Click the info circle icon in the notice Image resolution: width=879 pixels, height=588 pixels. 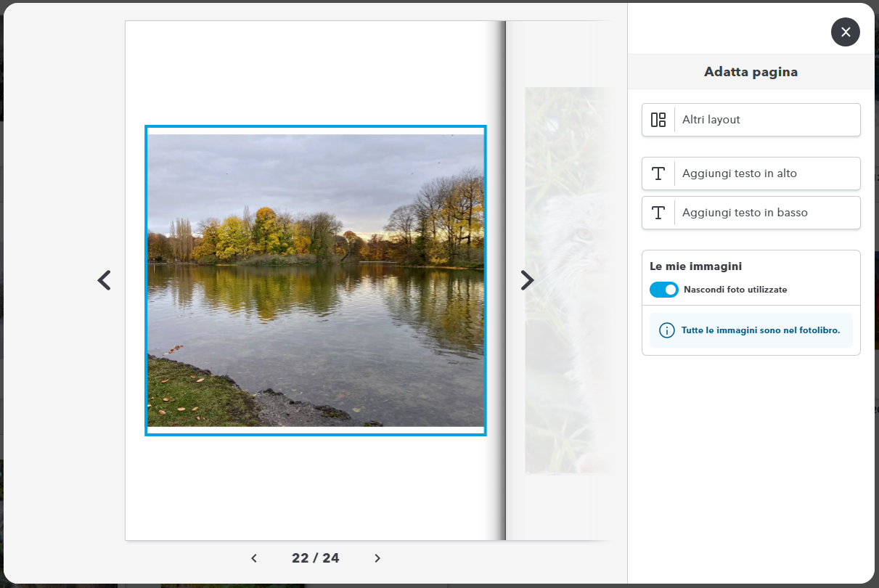pos(666,330)
